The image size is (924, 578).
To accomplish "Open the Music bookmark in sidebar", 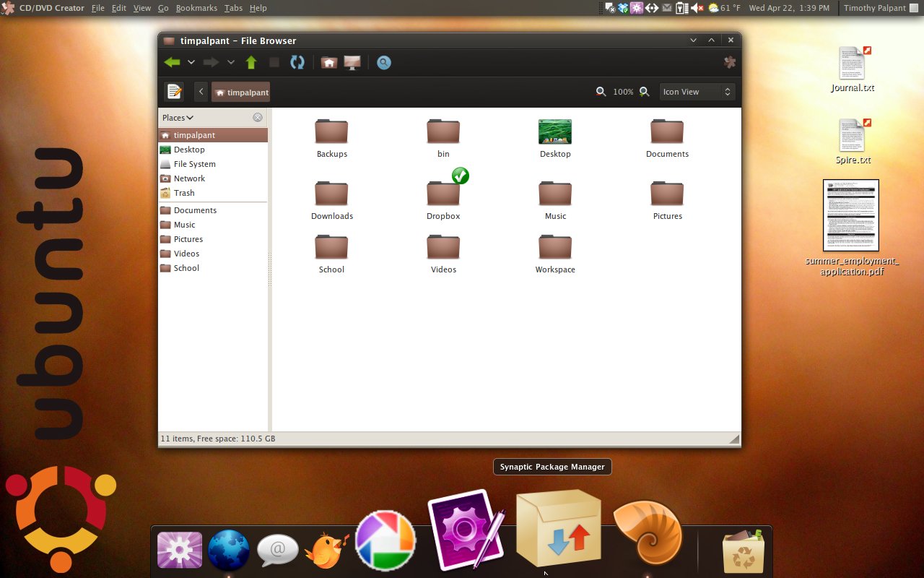I will tap(213, 225).
